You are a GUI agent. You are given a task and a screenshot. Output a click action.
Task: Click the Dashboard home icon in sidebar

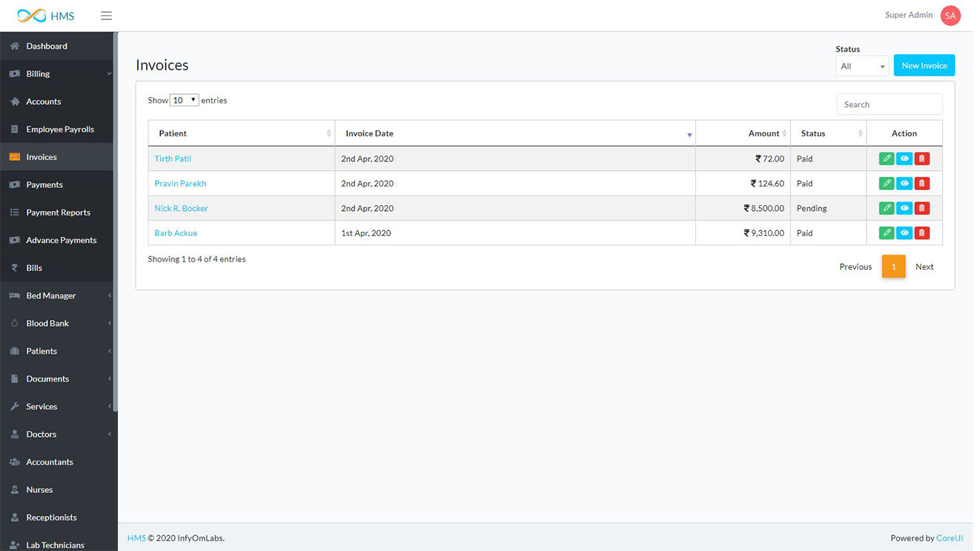coord(14,46)
